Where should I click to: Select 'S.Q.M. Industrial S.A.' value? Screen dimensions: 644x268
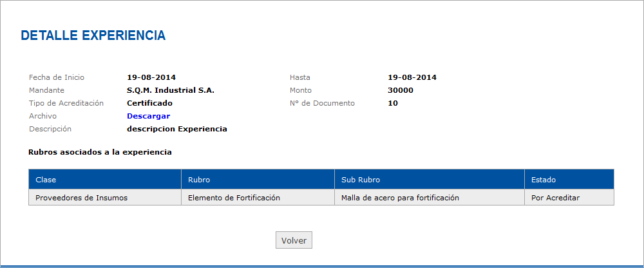pyautogui.click(x=171, y=90)
